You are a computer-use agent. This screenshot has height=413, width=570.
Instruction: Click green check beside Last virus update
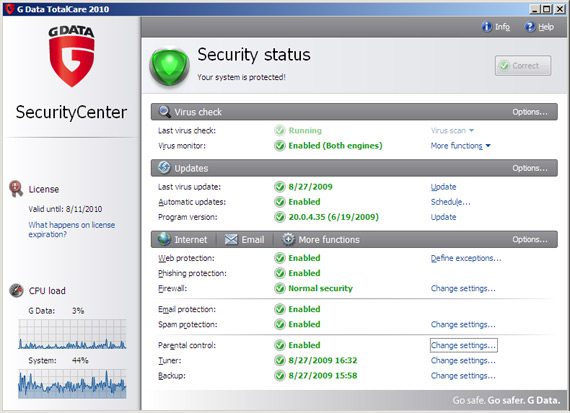click(x=280, y=187)
